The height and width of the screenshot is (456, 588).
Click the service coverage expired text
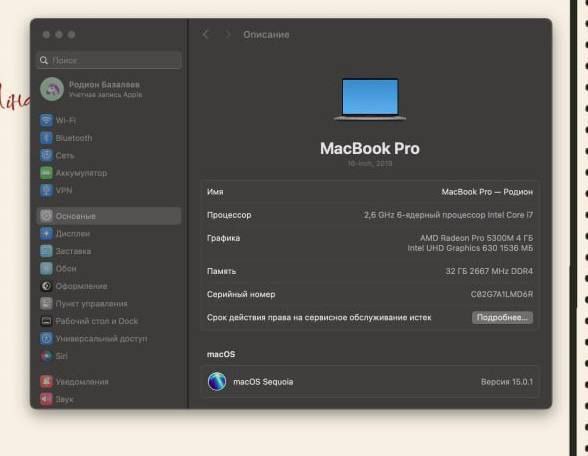coord(319,318)
